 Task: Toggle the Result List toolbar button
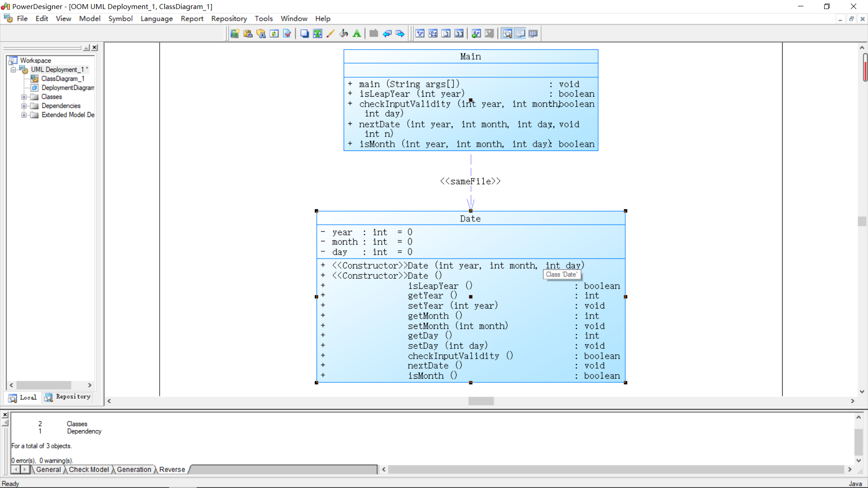coord(533,33)
